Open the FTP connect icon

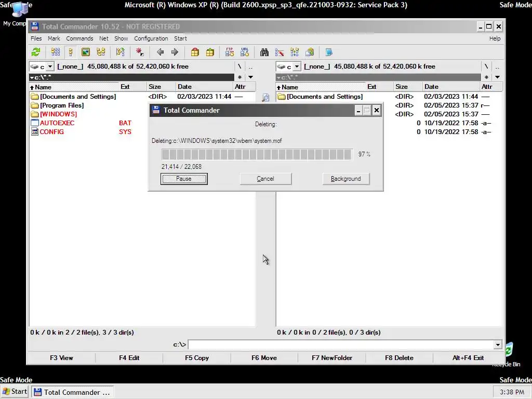[229, 52]
